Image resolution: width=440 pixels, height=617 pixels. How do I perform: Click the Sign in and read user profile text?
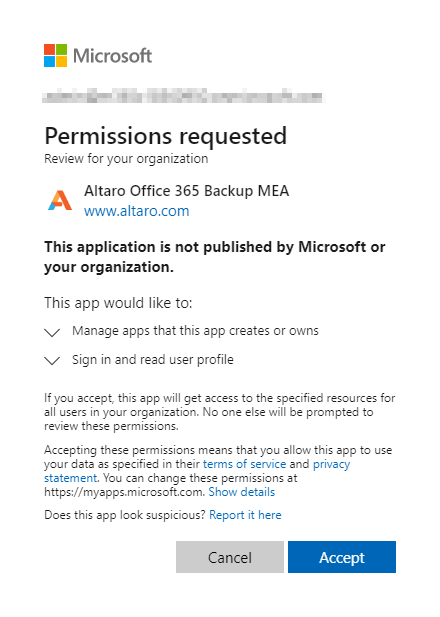153,360
